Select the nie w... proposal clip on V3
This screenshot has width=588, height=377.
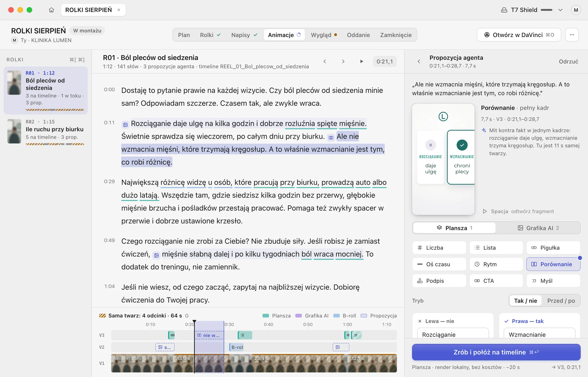209,335
